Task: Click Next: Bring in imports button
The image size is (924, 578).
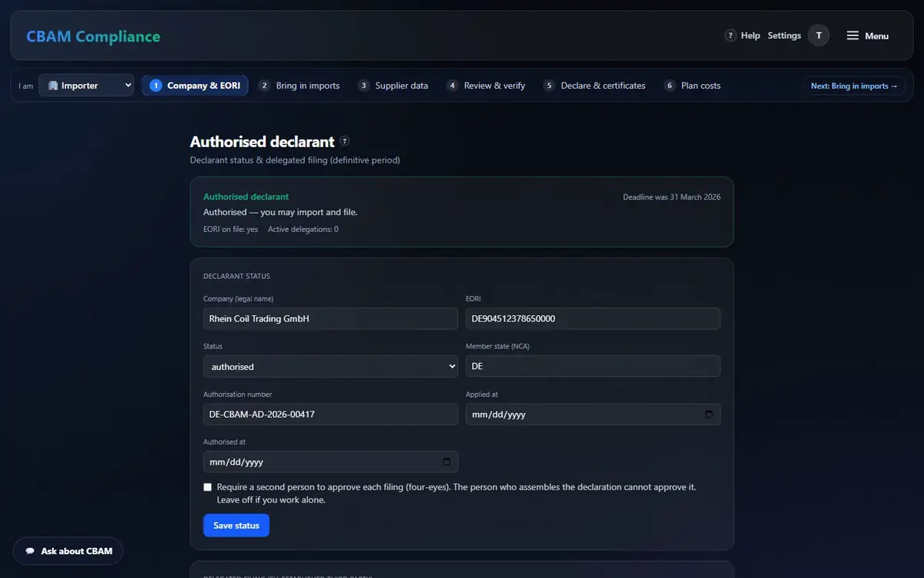Action: pyautogui.click(x=854, y=86)
